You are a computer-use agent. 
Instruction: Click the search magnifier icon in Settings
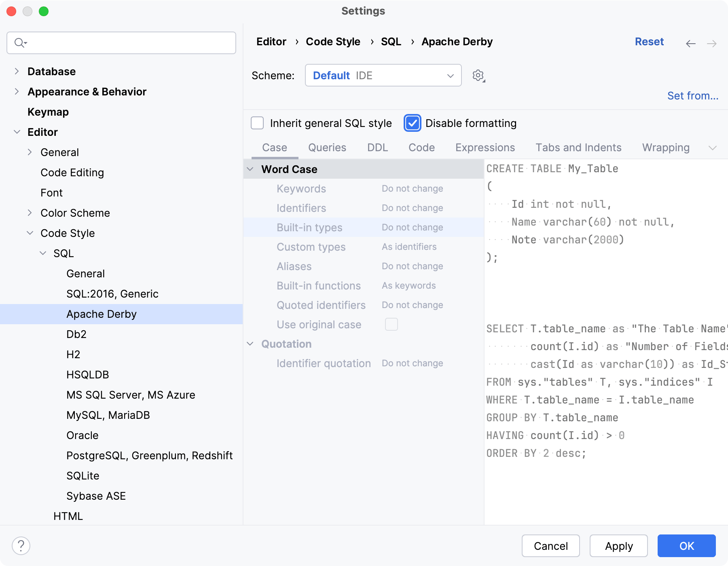click(19, 42)
